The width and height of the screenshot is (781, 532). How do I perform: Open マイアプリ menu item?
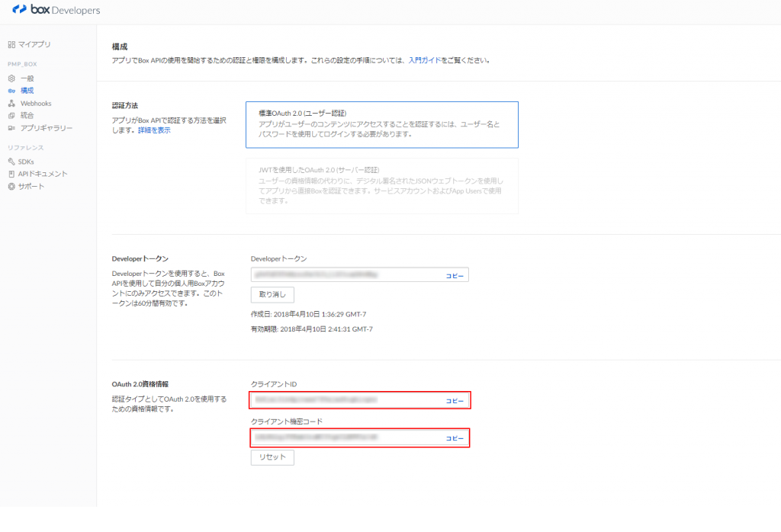pos(34,44)
